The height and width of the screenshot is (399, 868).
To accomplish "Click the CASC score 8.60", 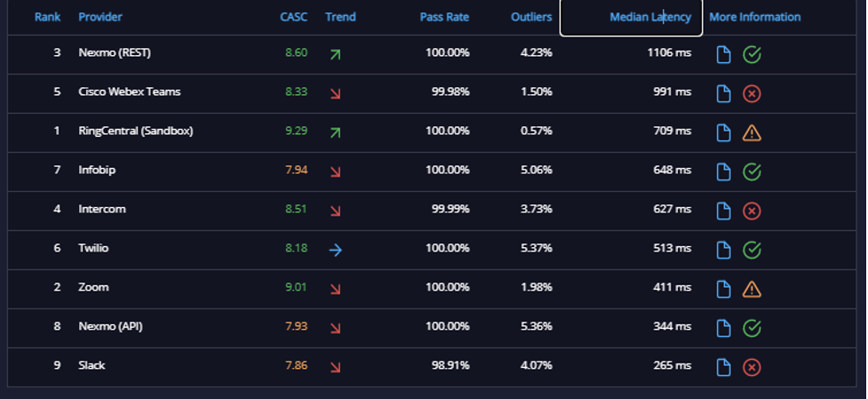I will point(296,52).
